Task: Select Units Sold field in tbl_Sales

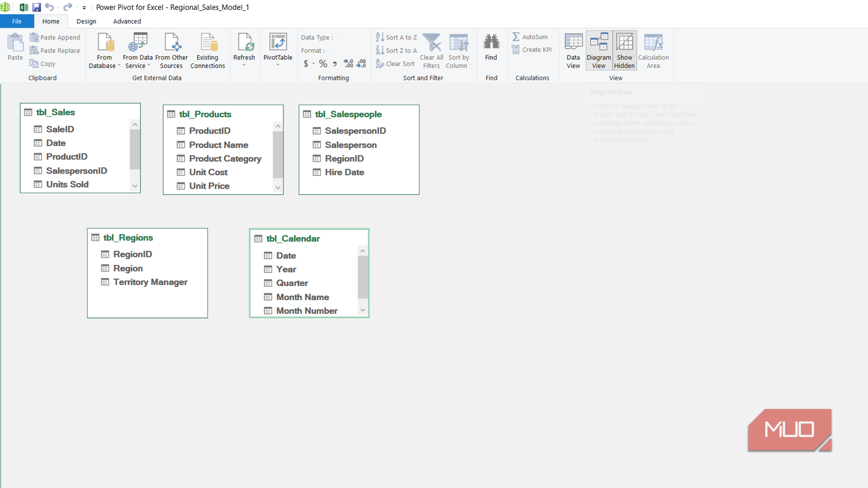Action: tap(67, 184)
